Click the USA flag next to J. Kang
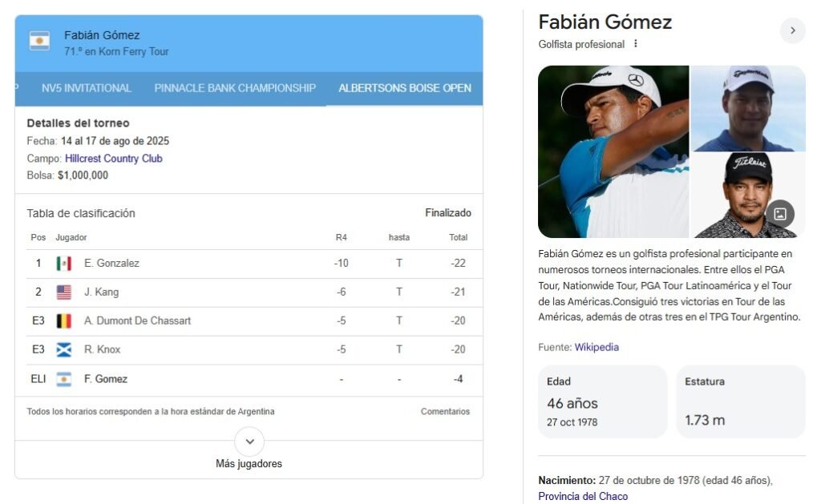821x504 pixels. (64, 292)
